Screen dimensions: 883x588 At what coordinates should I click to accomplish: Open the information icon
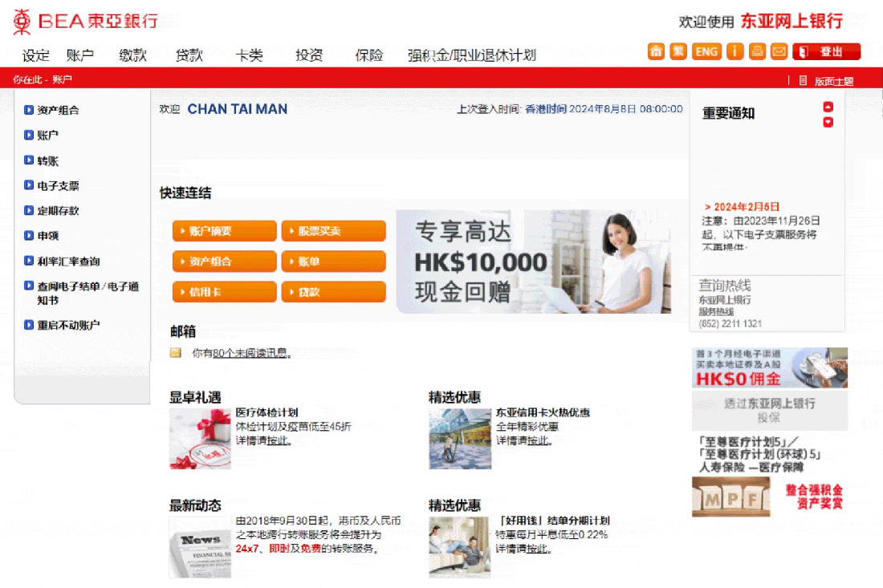(x=734, y=52)
